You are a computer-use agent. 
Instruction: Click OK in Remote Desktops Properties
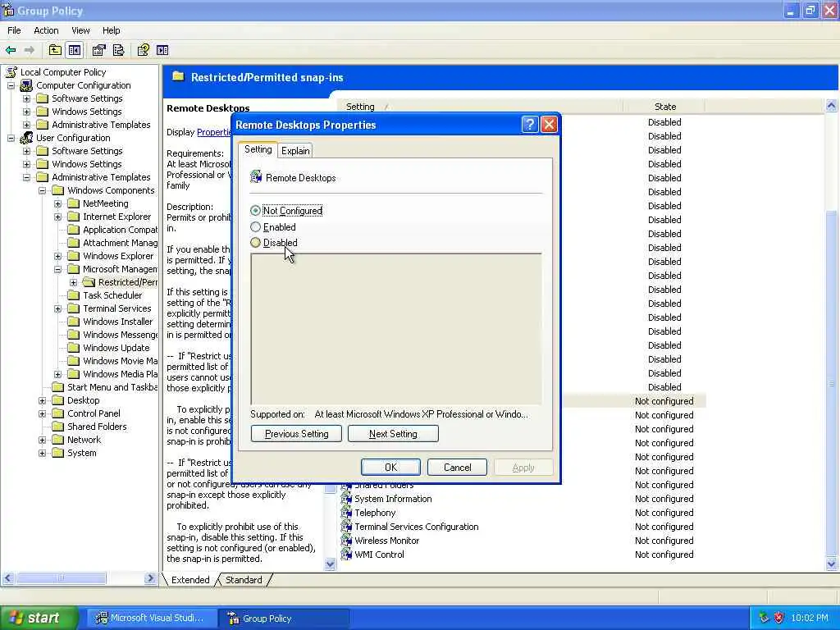(390, 467)
